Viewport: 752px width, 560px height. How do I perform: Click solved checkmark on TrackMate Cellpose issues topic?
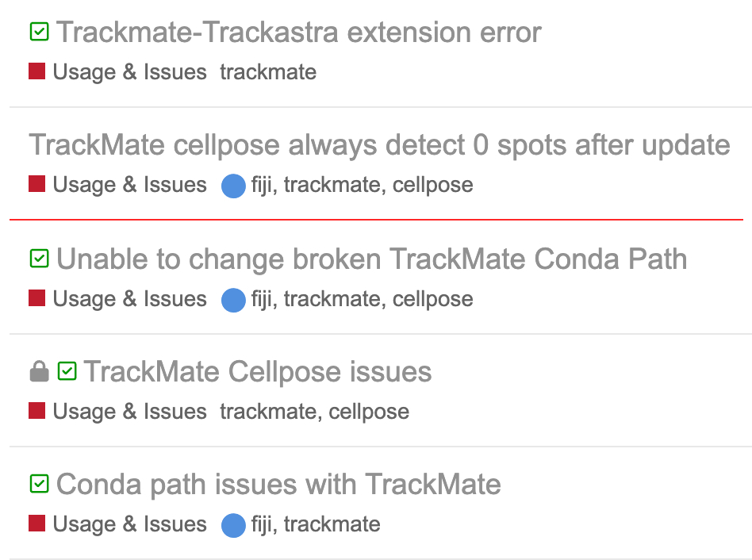tap(67, 371)
